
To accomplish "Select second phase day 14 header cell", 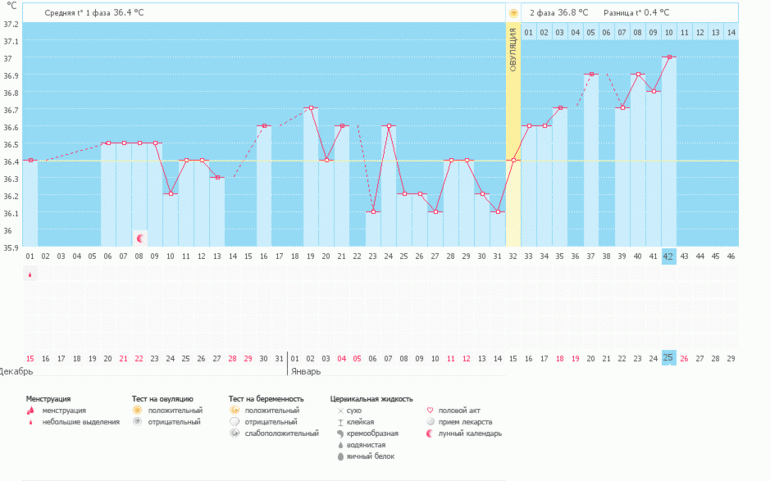I will pos(731,32).
